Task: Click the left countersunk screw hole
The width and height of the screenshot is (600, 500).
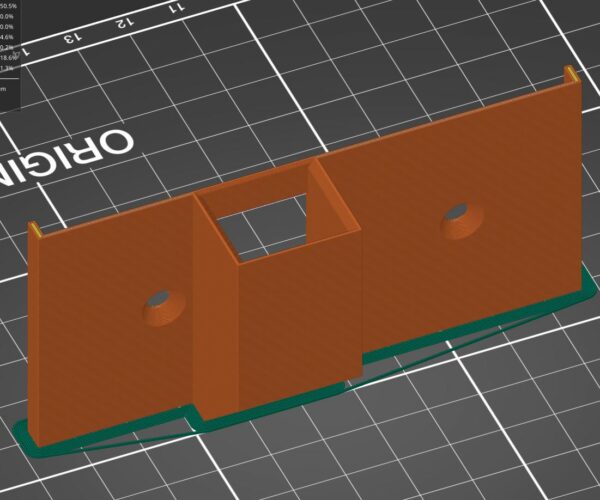Action: click(x=165, y=308)
